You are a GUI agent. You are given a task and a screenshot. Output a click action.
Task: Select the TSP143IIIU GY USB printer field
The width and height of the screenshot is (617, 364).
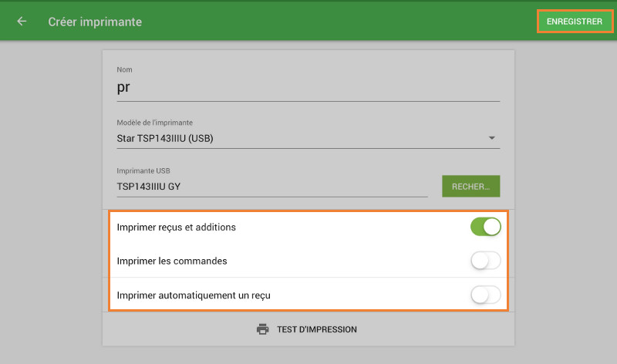[271, 186]
